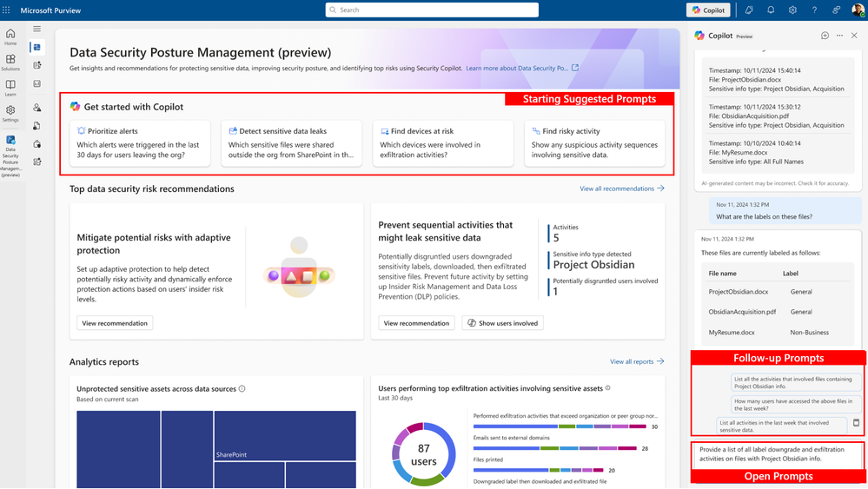Screen dimensions: 868x489
Task: Click View recommendation for adaptive protection
Action: pyautogui.click(x=115, y=323)
